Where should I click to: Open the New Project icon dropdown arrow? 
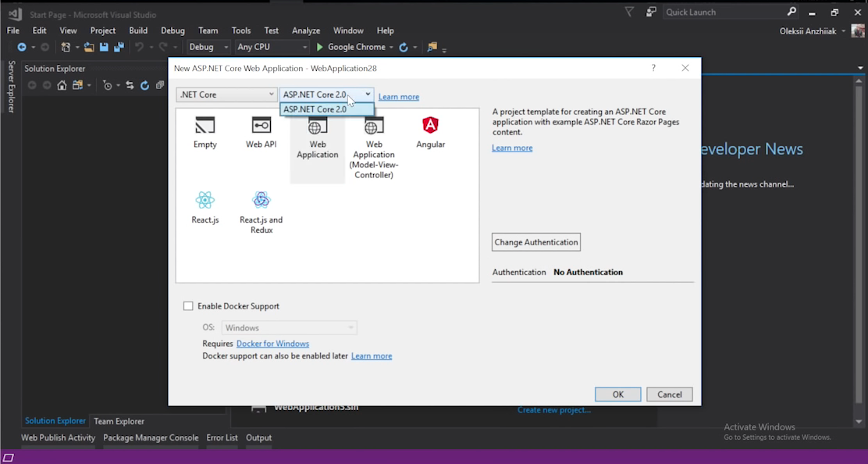coord(77,47)
